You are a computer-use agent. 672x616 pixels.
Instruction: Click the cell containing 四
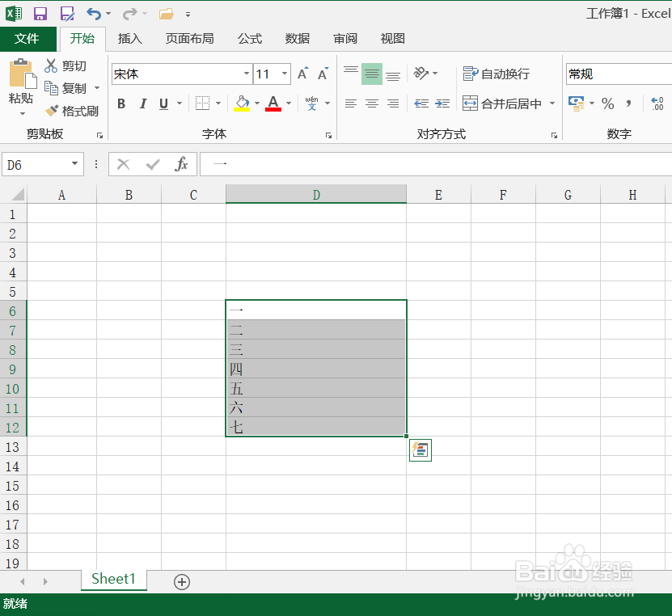tap(316, 369)
